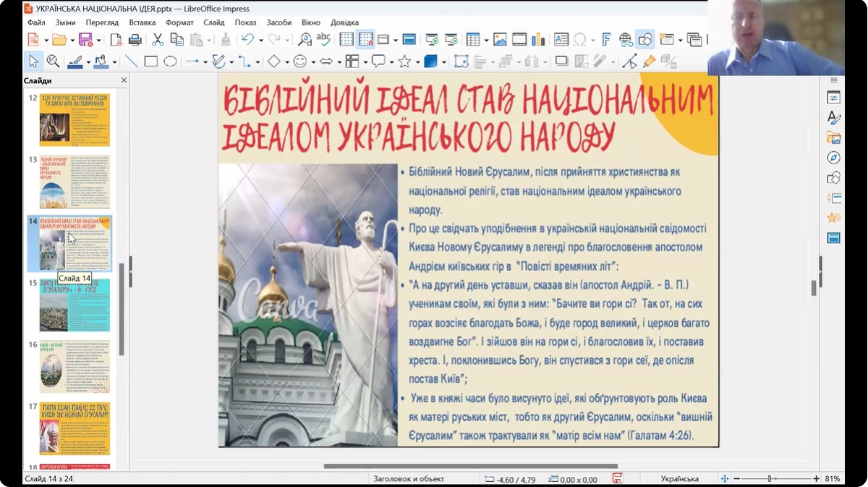This screenshot has height=487, width=868.
Task: Toggle point edit mode
Action: (630, 62)
